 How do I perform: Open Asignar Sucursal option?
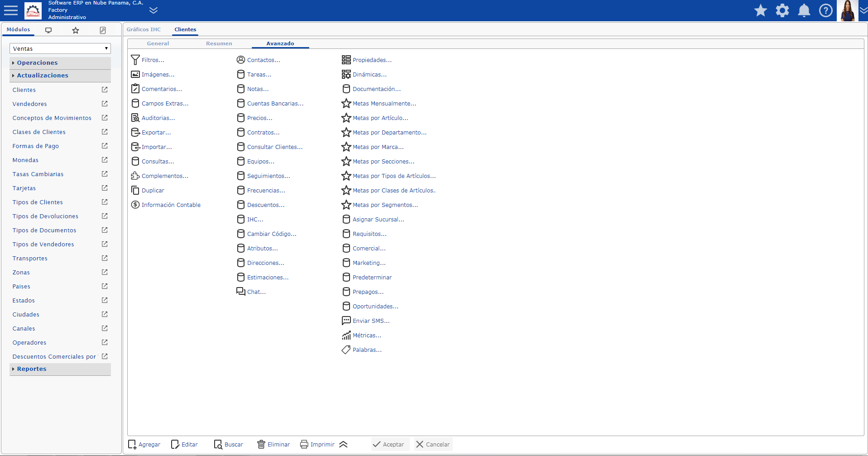(373, 219)
